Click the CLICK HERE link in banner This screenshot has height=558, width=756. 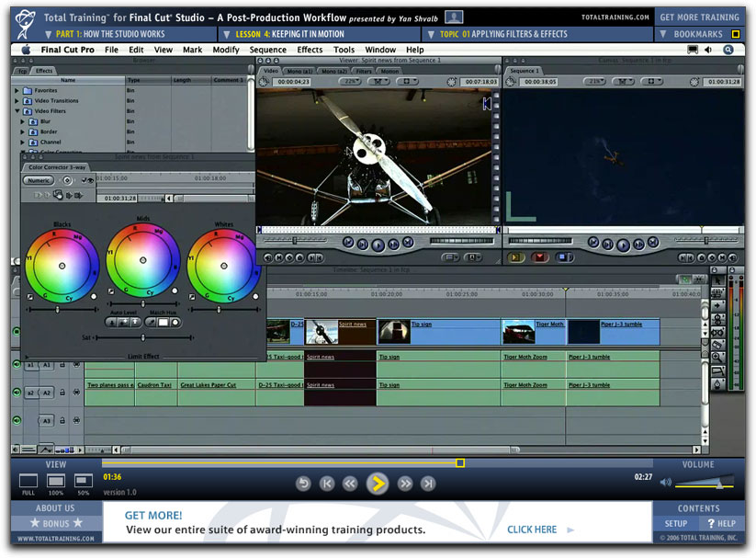pyautogui.click(x=533, y=530)
